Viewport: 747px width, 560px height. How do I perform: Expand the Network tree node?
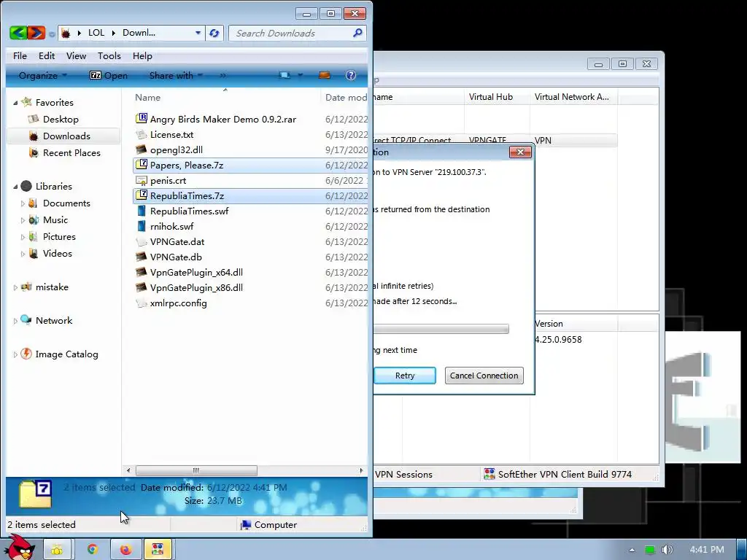point(15,321)
